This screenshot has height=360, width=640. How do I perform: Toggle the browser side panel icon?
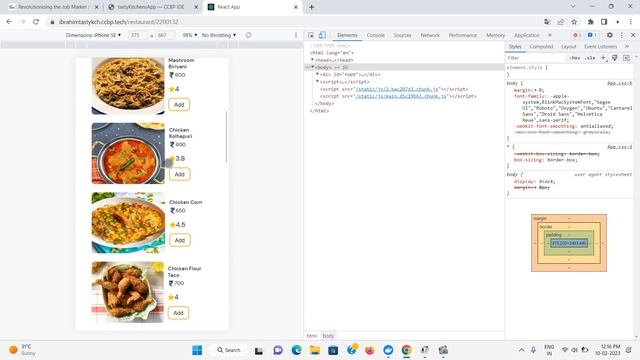tap(604, 22)
